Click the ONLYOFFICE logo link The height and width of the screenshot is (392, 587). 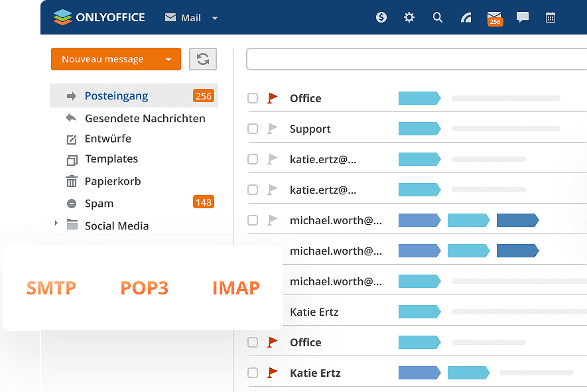pyautogui.click(x=99, y=17)
